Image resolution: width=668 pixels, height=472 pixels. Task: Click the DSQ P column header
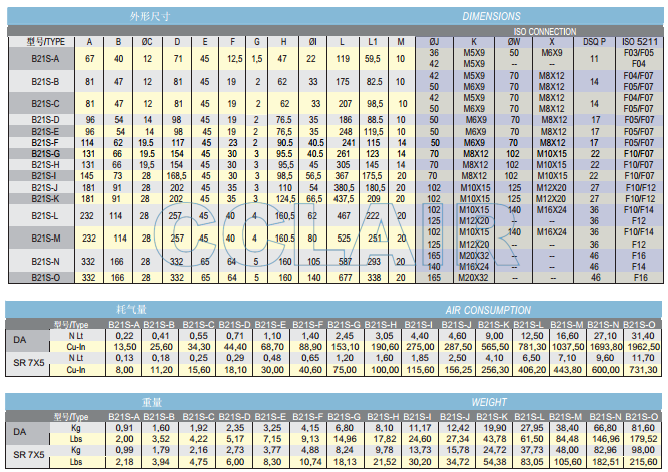coord(595,42)
